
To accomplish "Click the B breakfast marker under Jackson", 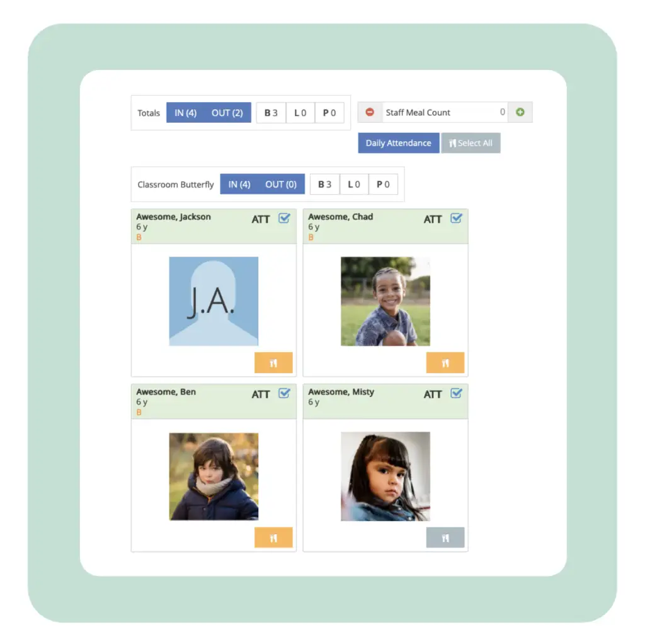I will click(x=139, y=238).
